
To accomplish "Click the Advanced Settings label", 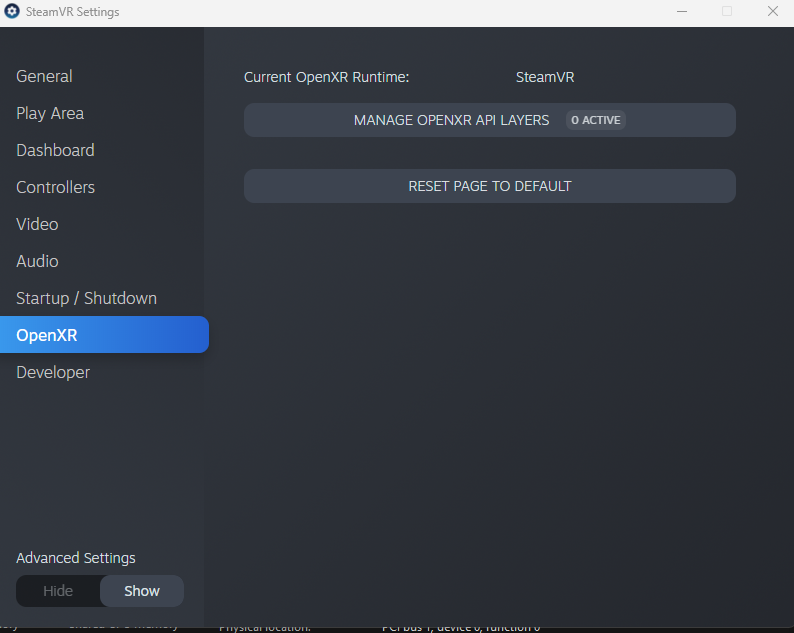I will [x=76, y=558].
